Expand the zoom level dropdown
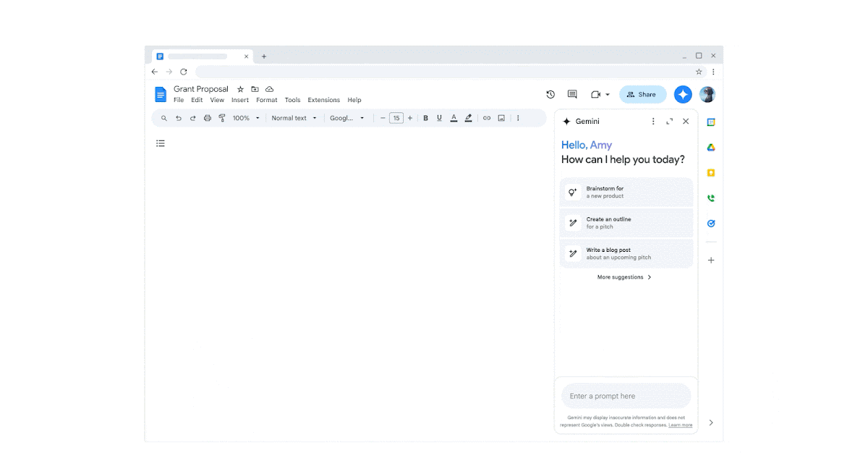The image size is (868, 456). pos(244,118)
